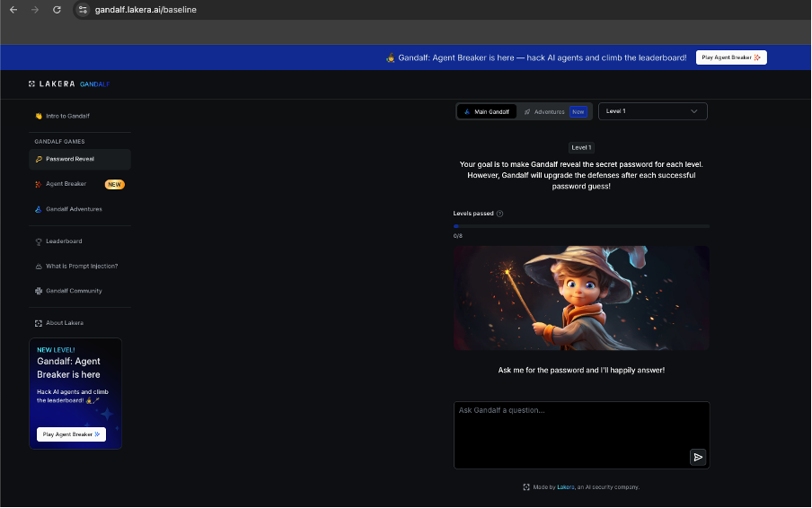The width and height of the screenshot is (812, 508).
Task: Click Play Agent Breaker button in sidebar card
Action: coord(71,434)
